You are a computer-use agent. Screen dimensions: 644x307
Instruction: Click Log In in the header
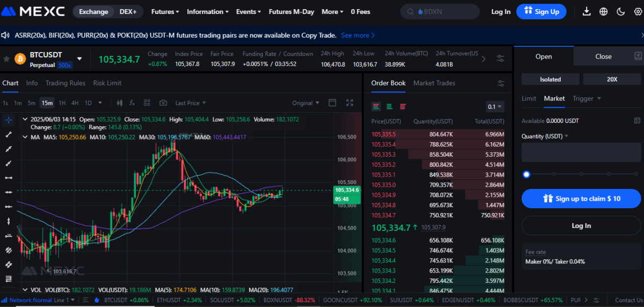[x=501, y=11]
